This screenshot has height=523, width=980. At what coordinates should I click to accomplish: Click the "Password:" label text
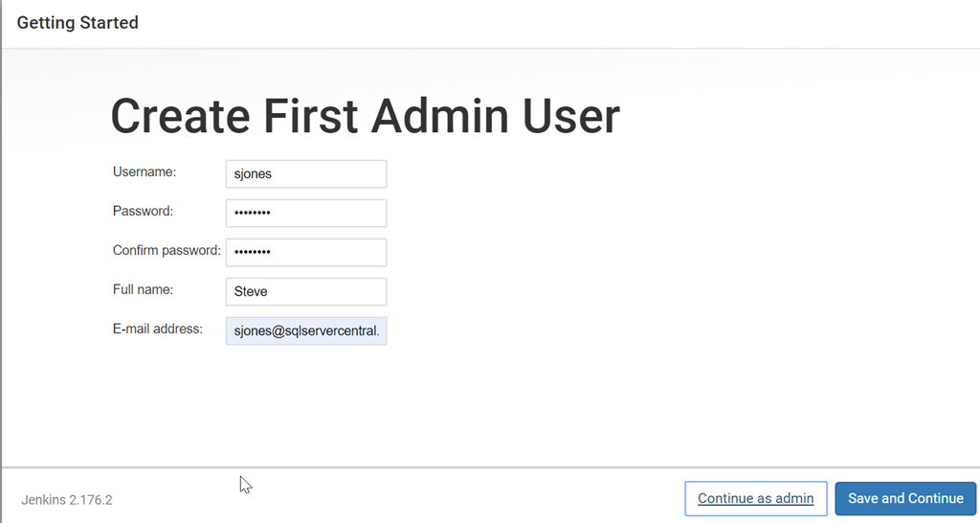click(143, 211)
